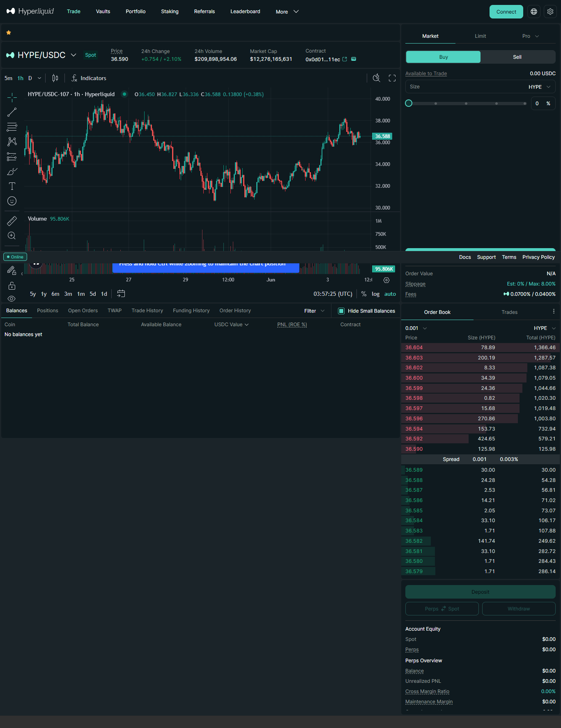The image size is (561, 728).
Task: Open the Filter dropdown
Action: coord(314,311)
